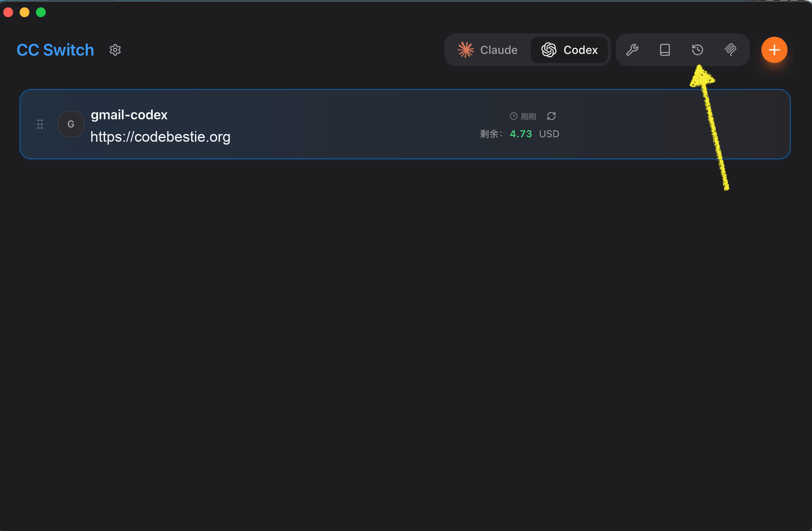812x531 pixels.
Task: Open the https://codebestie.org link
Action: tap(161, 137)
